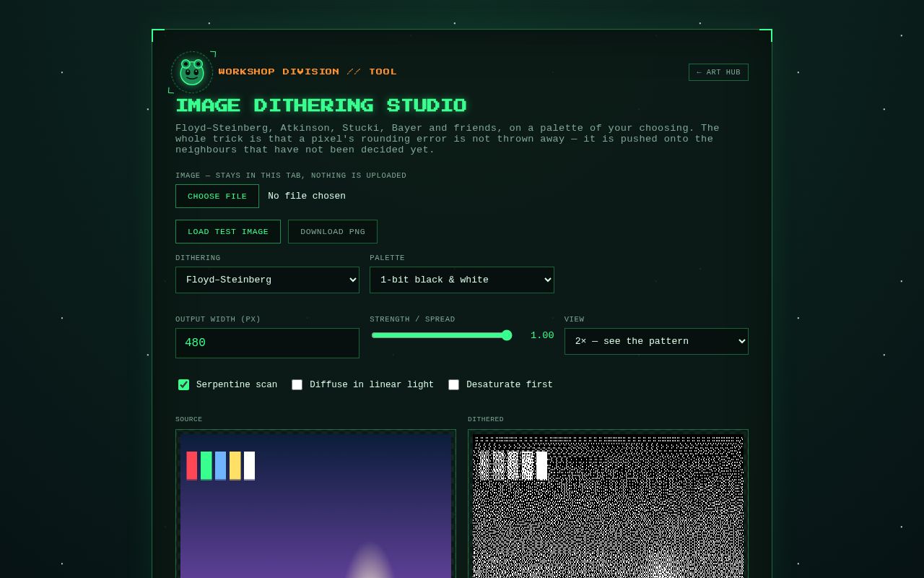Click the "Image — stays in this tab" label

291,176
